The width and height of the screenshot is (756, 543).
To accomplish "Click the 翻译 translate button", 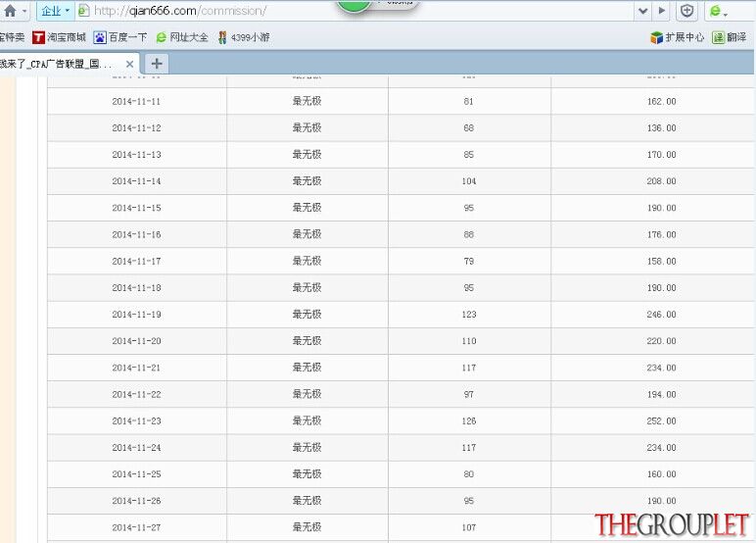I will pos(730,37).
